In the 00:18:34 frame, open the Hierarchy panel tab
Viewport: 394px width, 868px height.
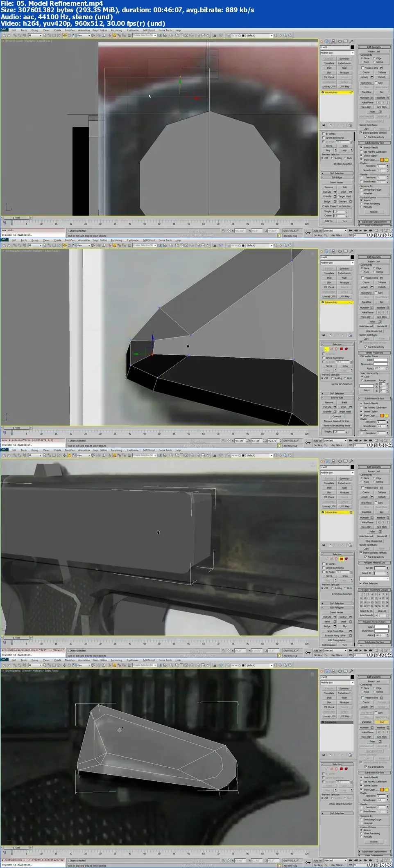(334, 252)
